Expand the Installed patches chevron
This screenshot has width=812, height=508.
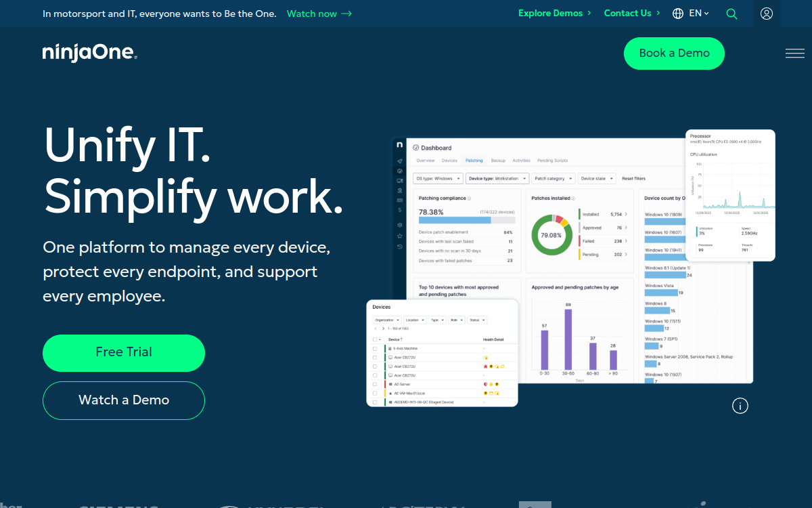click(626, 214)
